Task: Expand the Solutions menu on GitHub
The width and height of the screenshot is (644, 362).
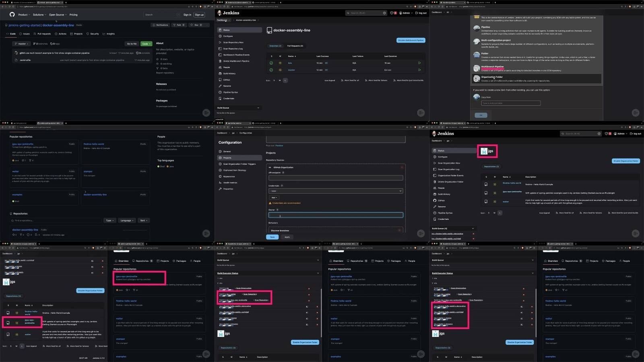Action: point(39,15)
